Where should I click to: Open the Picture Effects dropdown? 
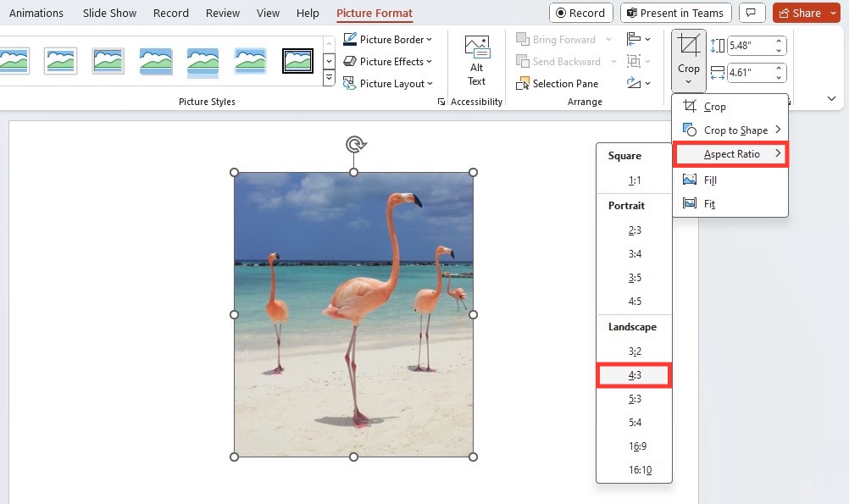point(388,62)
